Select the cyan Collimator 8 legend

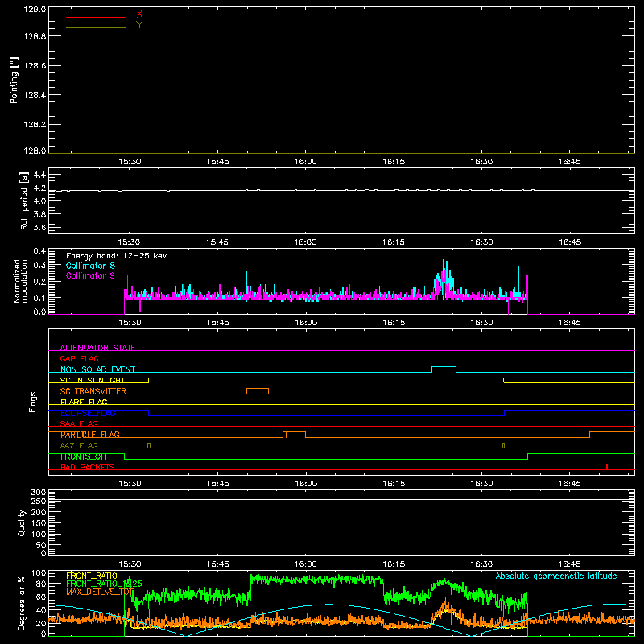[90, 266]
